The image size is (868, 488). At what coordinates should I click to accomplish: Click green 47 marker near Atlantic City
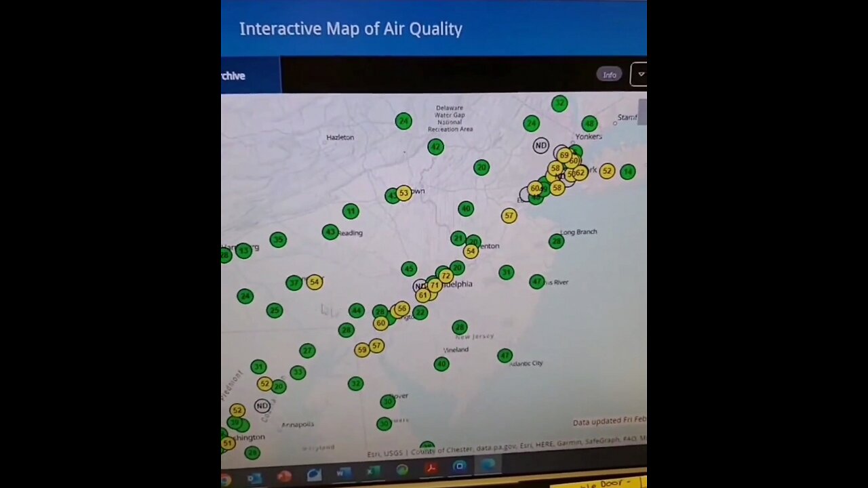505,355
